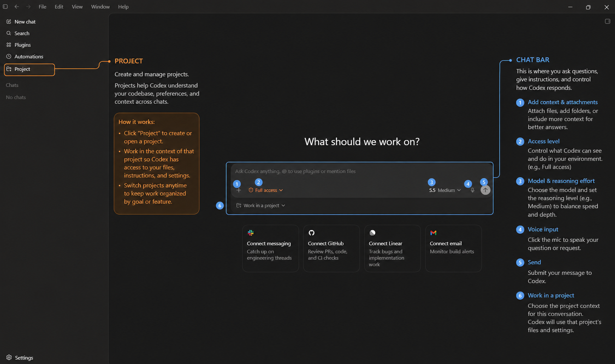The width and height of the screenshot is (615, 364).
Task: Click the Chats section label
Action: 12,85
